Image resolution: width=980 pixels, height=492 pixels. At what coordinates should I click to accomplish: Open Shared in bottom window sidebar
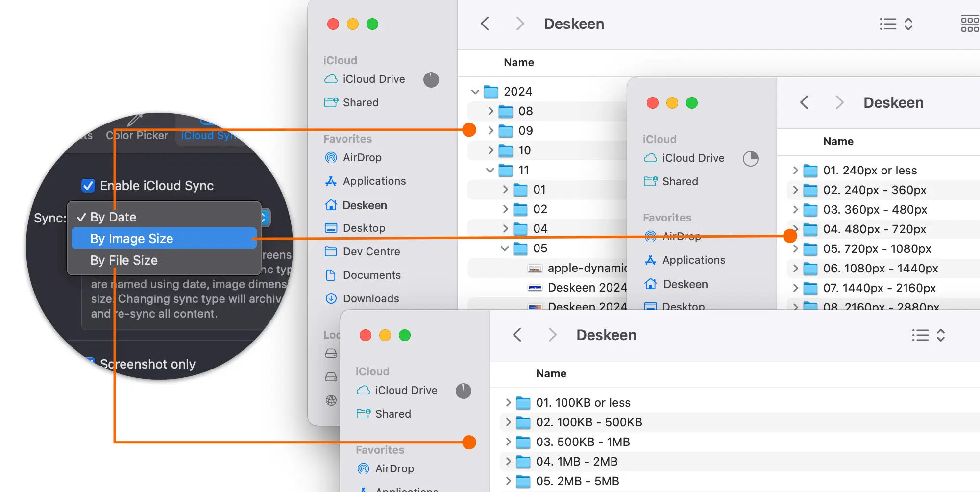[x=384, y=414]
